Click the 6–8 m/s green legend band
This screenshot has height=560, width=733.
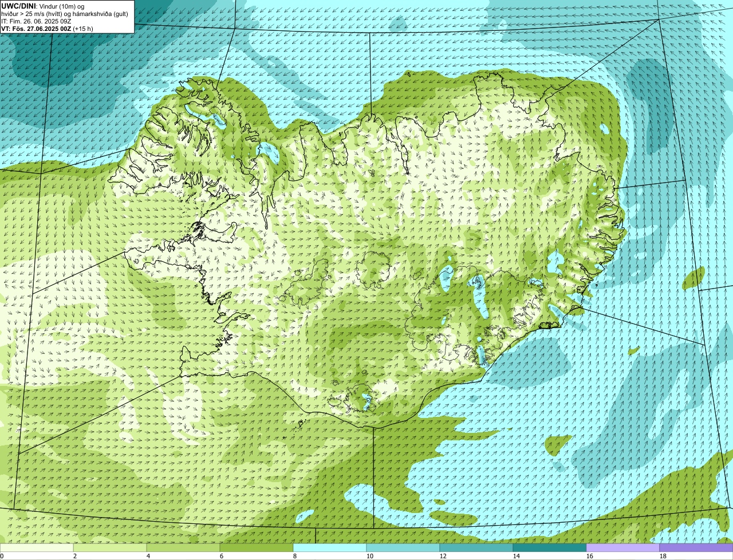pyautogui.click(x=257, y=547)
